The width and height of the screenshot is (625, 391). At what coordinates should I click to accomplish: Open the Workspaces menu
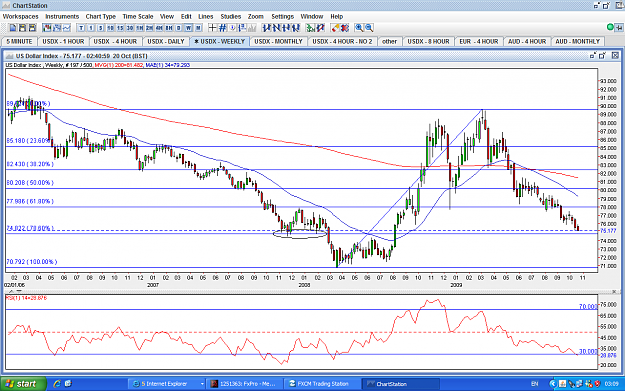pyautogui.click(x=20, y=16)
